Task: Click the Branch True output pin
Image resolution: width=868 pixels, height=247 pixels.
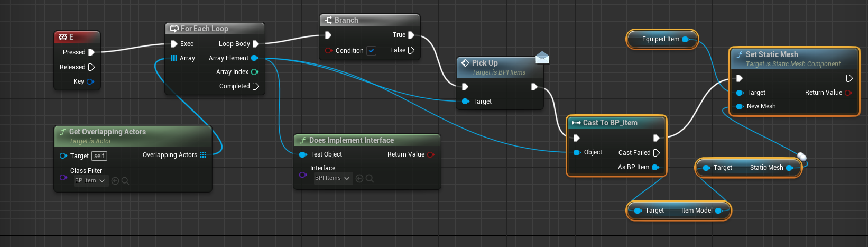Action: [411, 35]
